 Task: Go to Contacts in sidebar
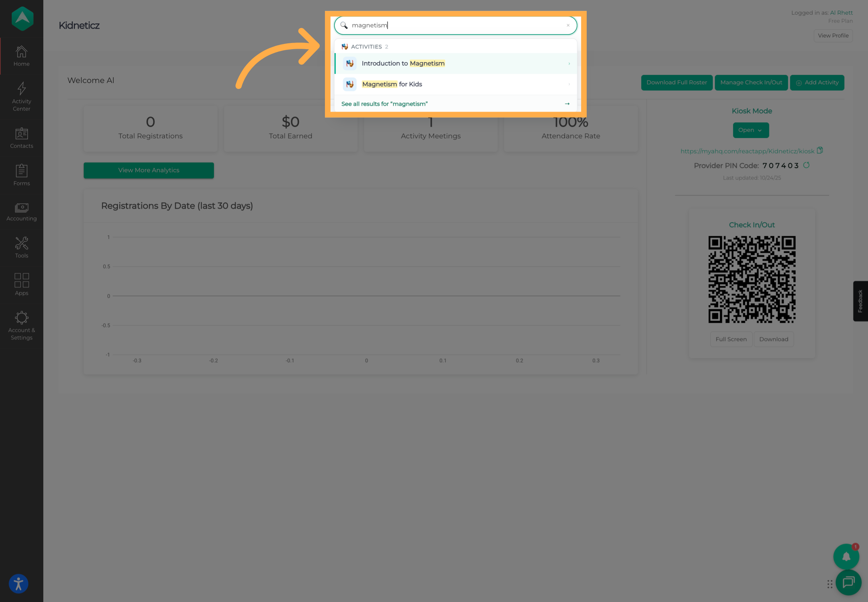click(x=21, y=138)
